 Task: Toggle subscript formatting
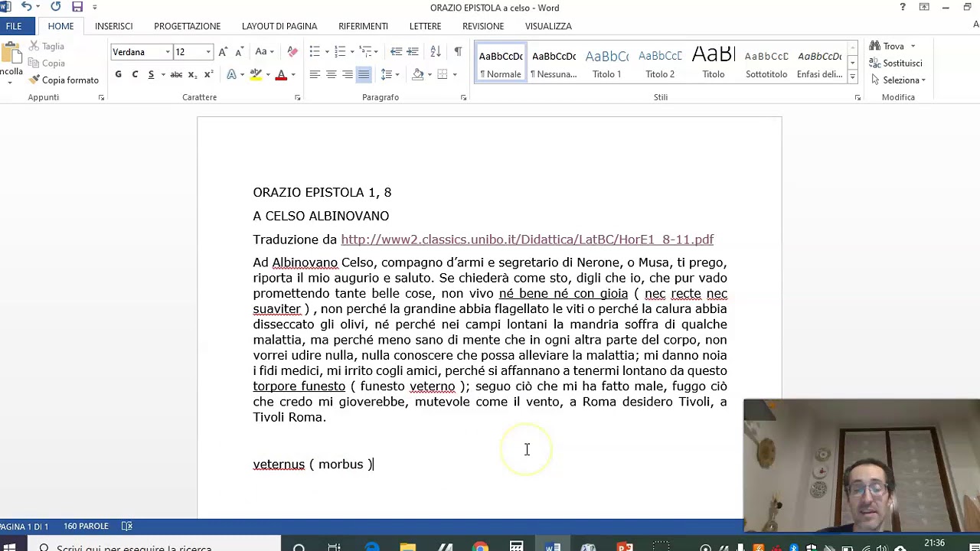pos(192,74)
